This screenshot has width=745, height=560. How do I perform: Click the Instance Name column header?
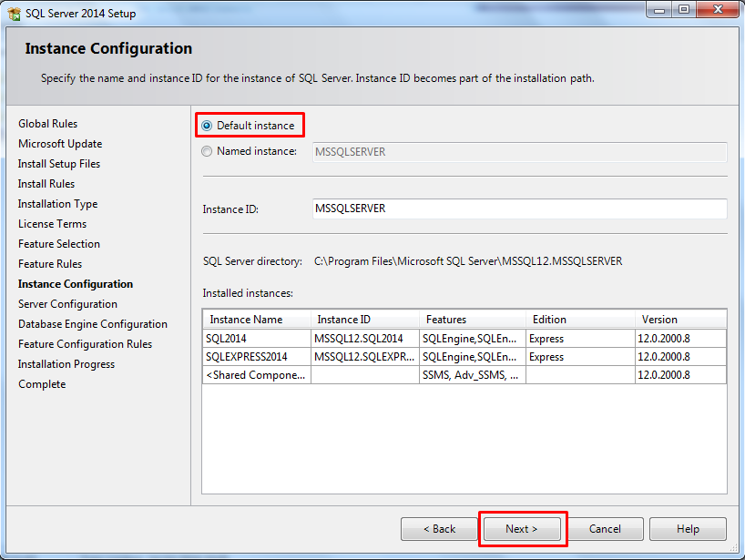(257, 320)
